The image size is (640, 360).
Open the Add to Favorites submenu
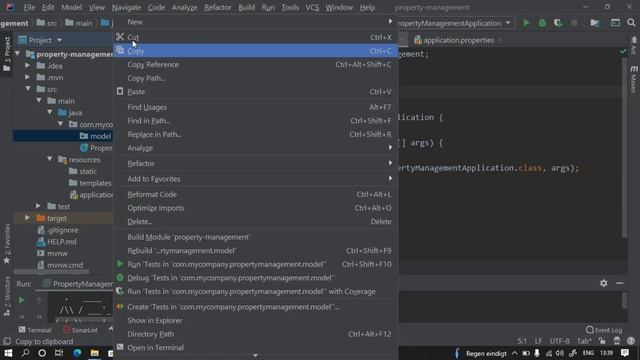(255, 179)
